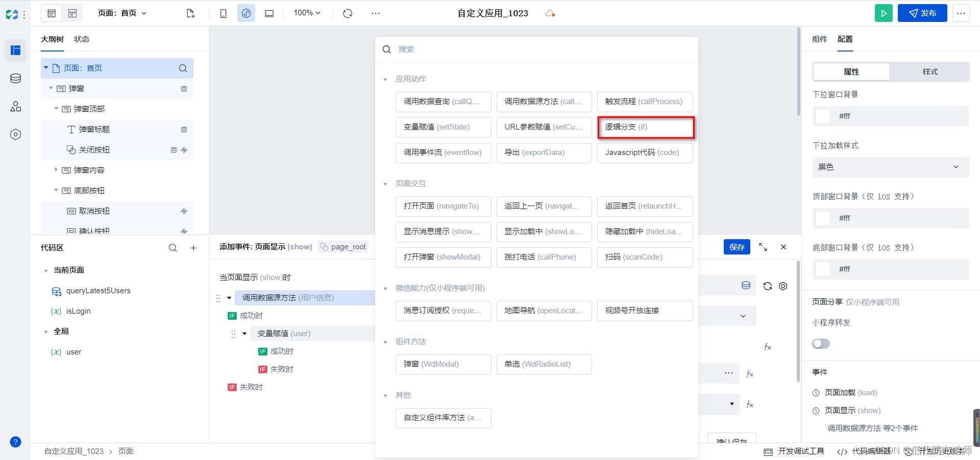
Task: Switch to single panel layout icon in toolbar
Action: [52, 13]
